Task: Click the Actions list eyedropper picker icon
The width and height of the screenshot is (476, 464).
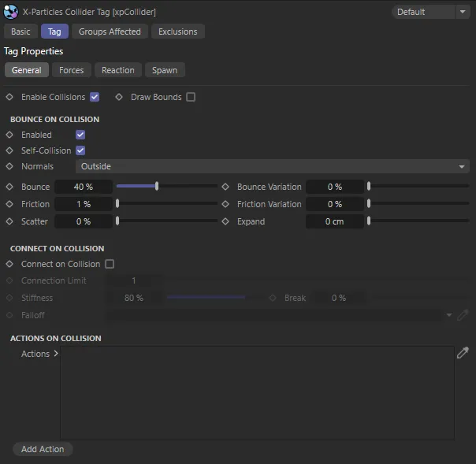Action: pos(463,354)
